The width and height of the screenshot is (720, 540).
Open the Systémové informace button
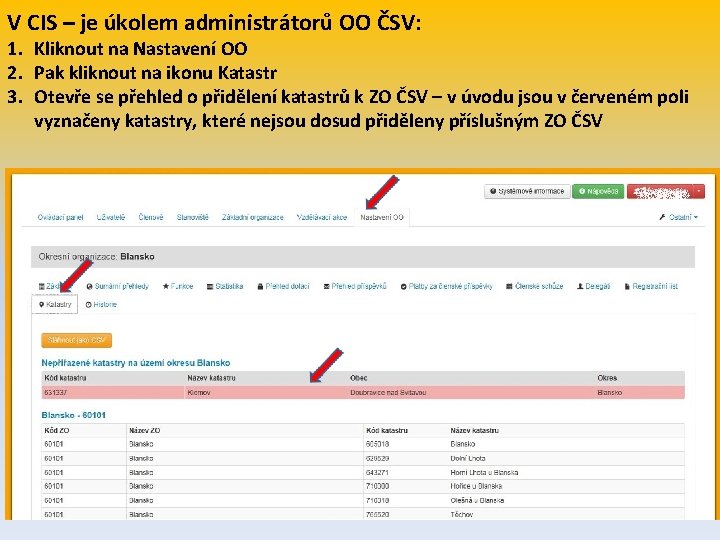pos(527,191)
